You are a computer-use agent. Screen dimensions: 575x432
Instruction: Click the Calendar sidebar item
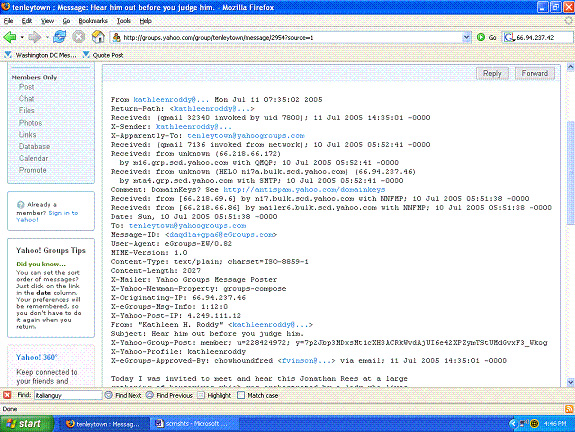pos(33,158)
